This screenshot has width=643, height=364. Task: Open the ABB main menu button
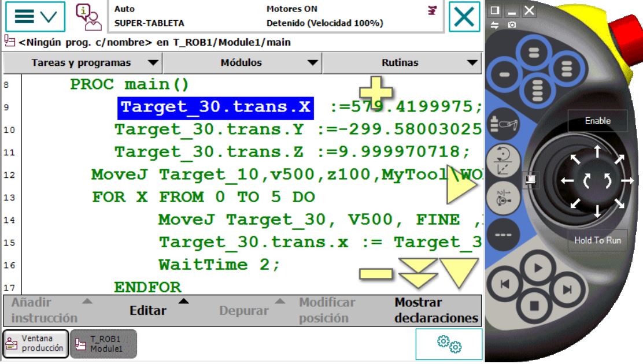tap(35, 17)
